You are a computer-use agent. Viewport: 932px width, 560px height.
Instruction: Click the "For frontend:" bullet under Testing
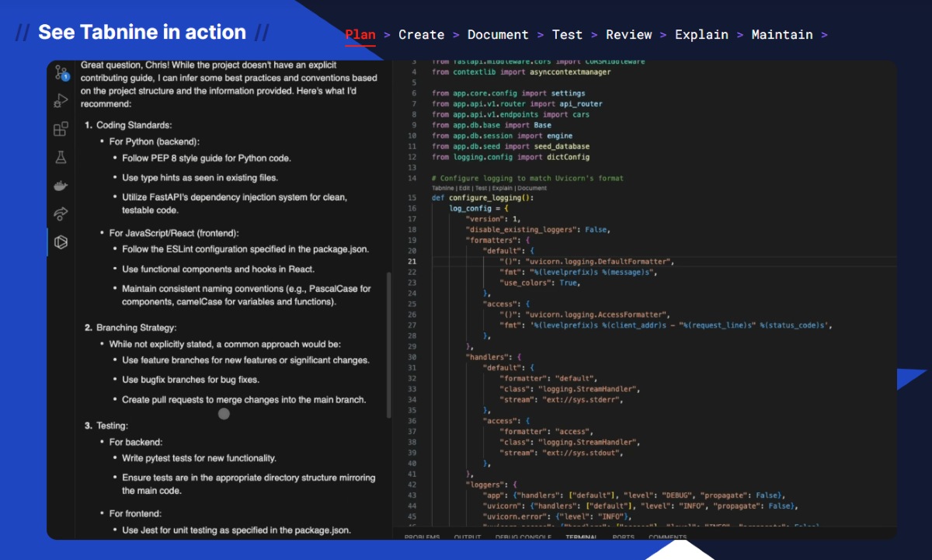(135, 513)
